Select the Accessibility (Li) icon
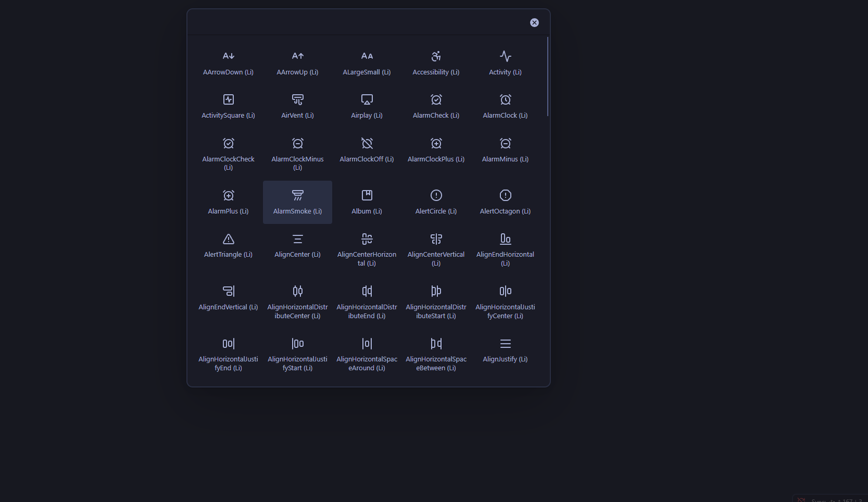Image resolution: width=868 pixels, height=502 pixels. point(436,56)
